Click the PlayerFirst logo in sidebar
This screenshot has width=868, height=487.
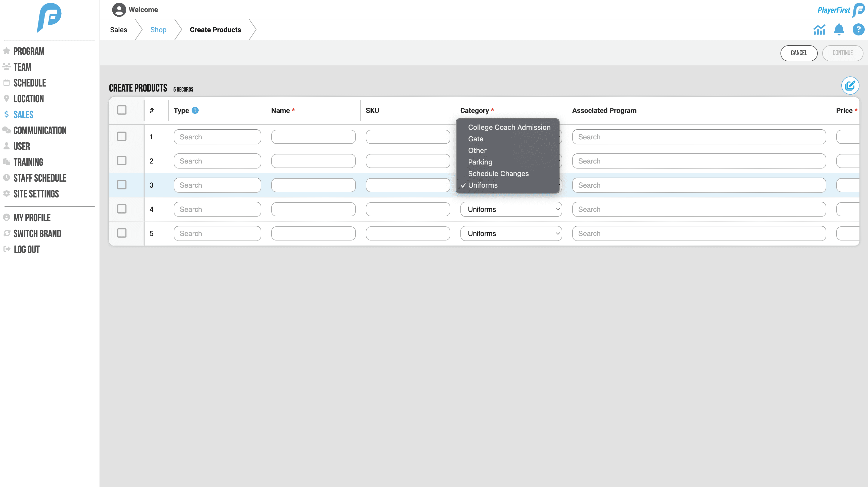click(x=49, y=18)
